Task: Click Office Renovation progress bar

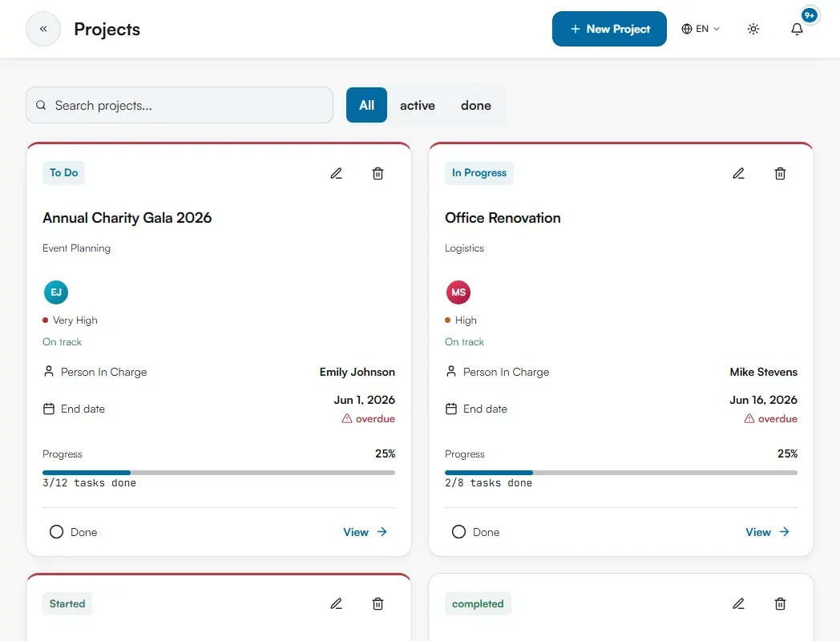Action: [x=621, y=473]
